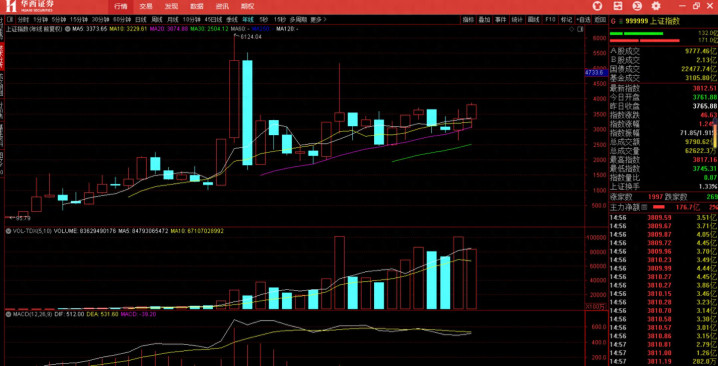Image resolution: width=718 pixels, height=366 pixels.
Task: Click the panel icon left of 分时
Action: click(11, 20)
